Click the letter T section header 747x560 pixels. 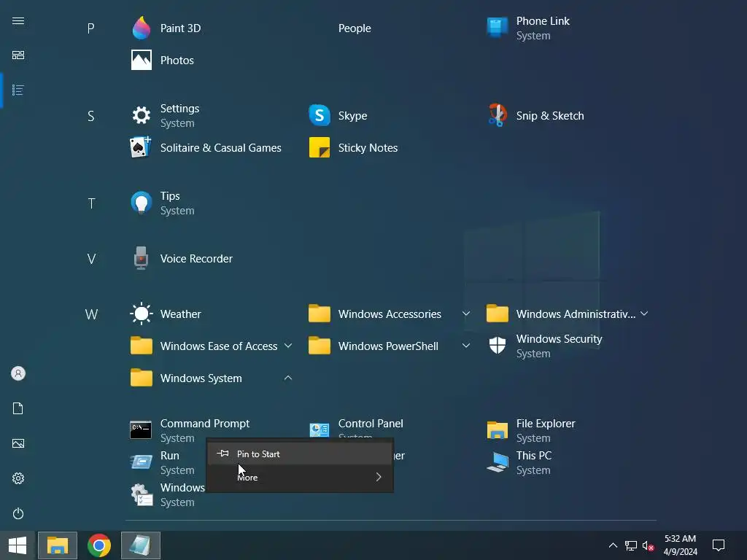pyautogui.click(x=91, y=204)
